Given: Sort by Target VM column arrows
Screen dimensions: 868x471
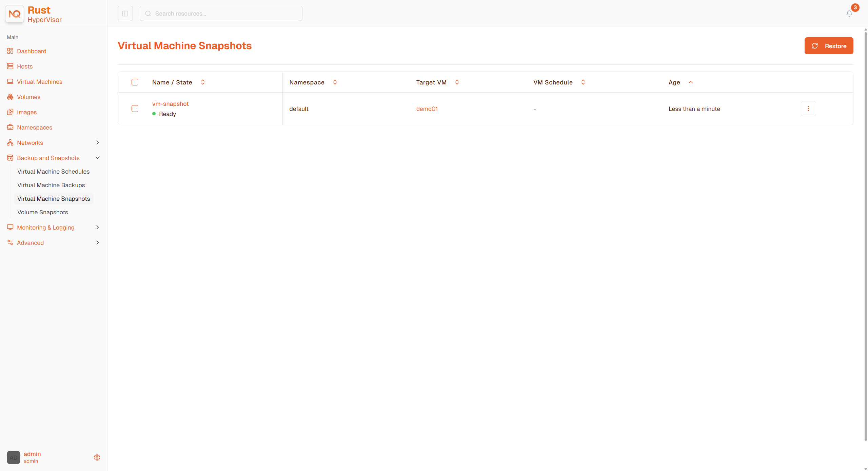Looking at the screenshot, I should pyautogui.click(x=457, y=82).
